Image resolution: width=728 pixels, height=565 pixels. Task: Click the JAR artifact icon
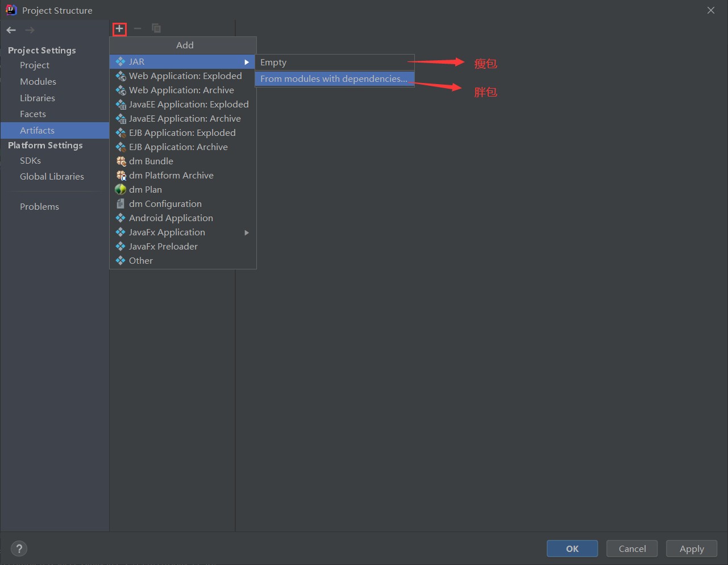point(120,61)
